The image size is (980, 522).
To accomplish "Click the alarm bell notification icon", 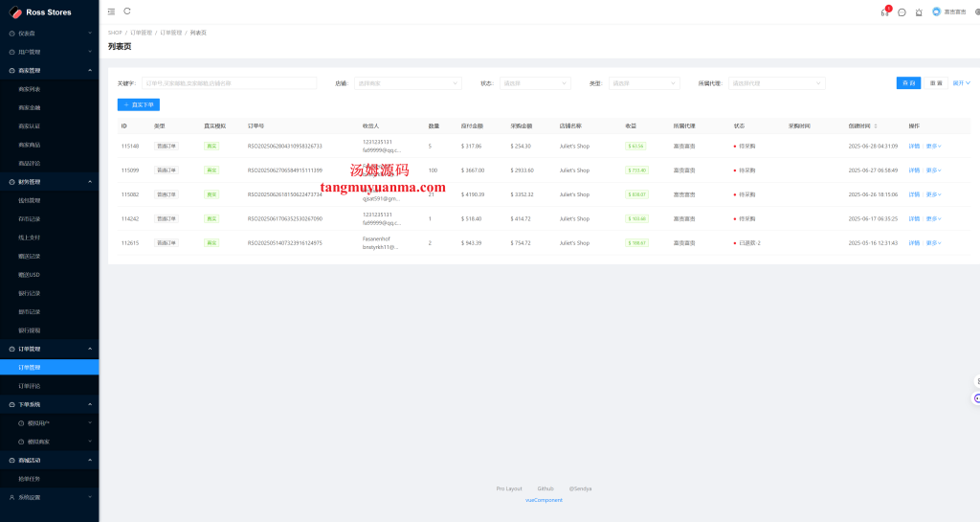I will [x=919, y=11].
